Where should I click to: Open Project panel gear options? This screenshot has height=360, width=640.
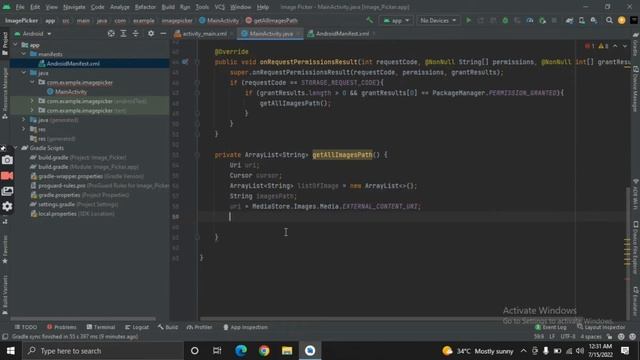(x=151, y=34)
